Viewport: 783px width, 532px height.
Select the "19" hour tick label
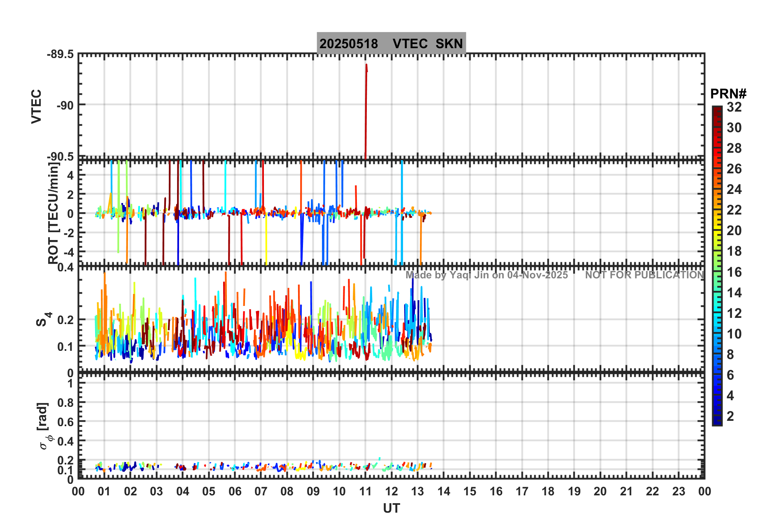pos(574,491)
